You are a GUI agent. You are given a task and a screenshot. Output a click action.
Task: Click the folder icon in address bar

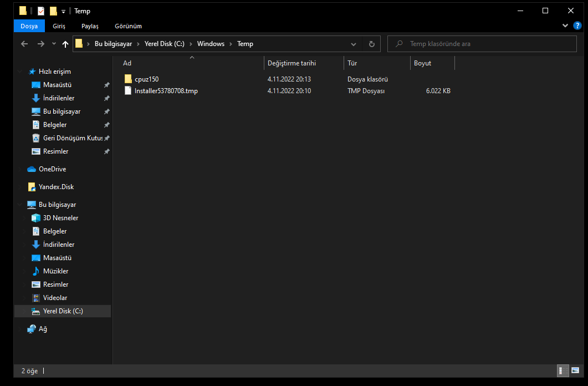[79, 43]
